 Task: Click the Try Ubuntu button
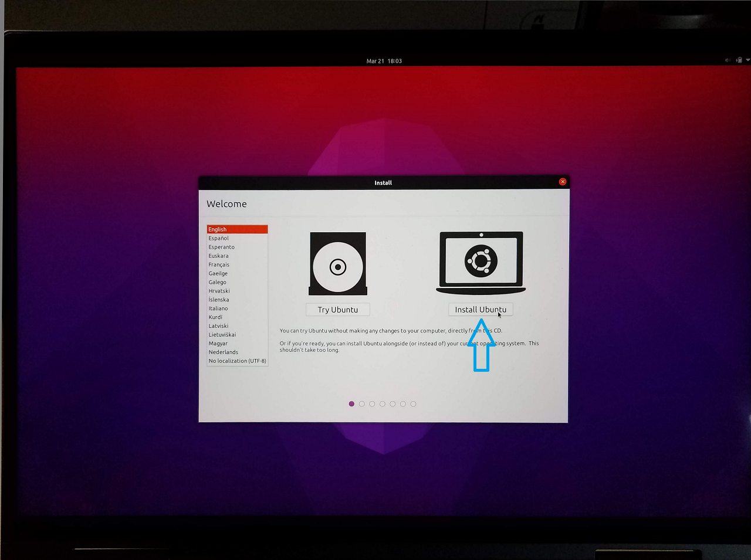point(338,310)
